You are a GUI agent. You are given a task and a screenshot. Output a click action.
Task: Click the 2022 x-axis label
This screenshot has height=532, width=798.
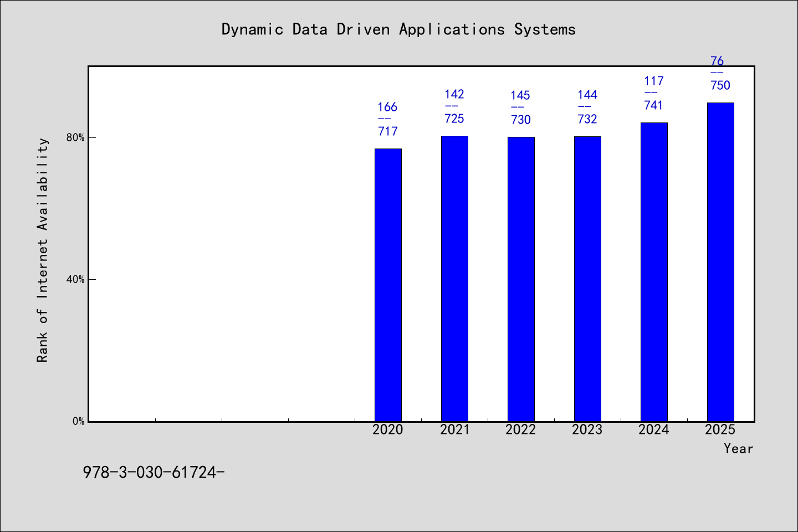click(521, 429)
